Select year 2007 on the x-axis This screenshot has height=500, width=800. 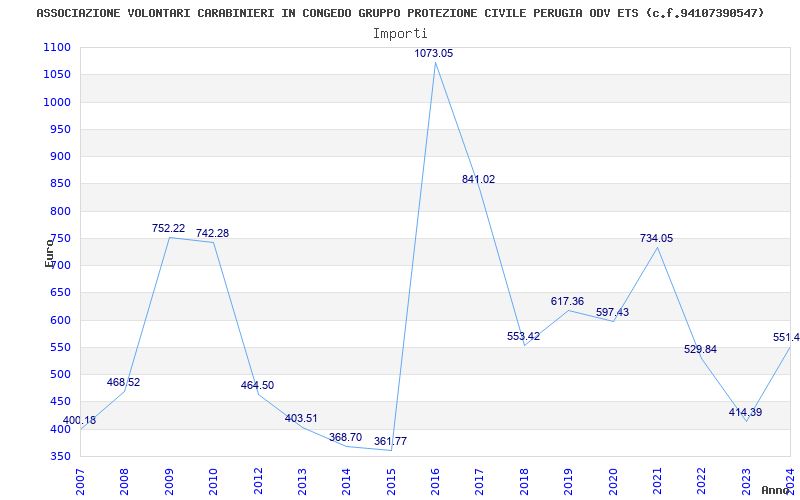pos(80,481)
